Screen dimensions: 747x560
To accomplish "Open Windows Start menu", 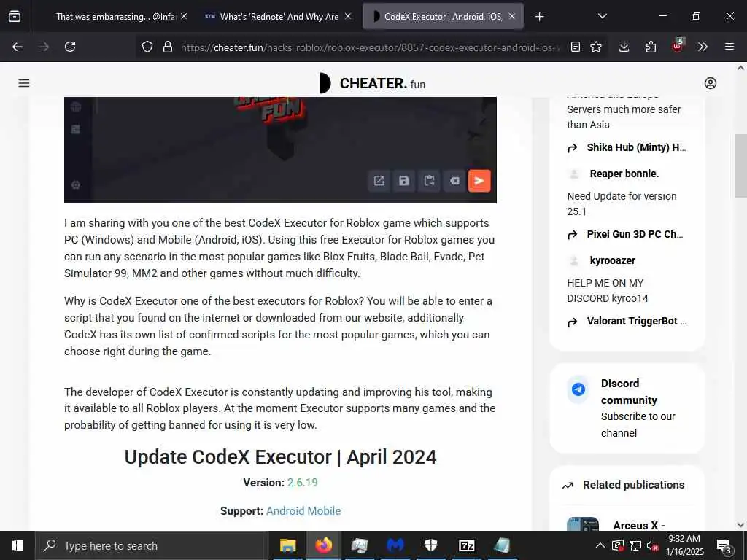I will pyautogui.click(x=18, y=545).
